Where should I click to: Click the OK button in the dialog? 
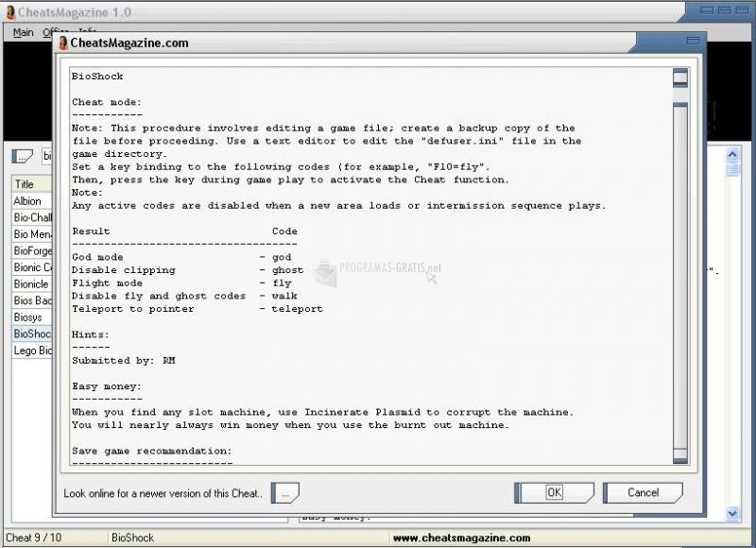(x=555, y=492)
